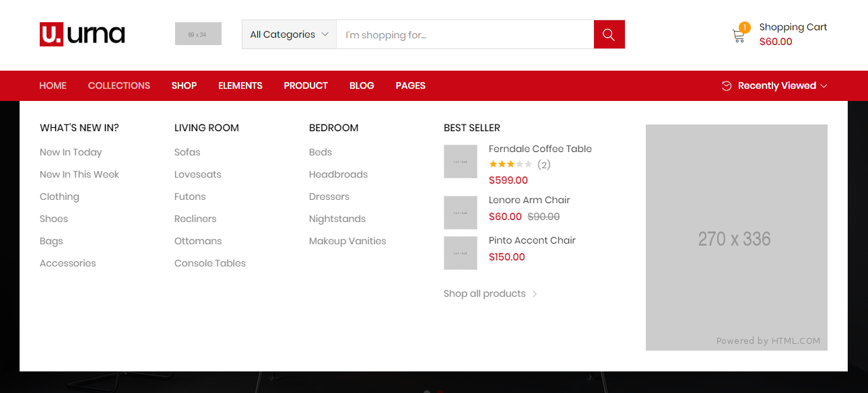Click the three-star rating of Ferndale Coffee Table
This screenshot has height=393, width=868.
point(510,164)
